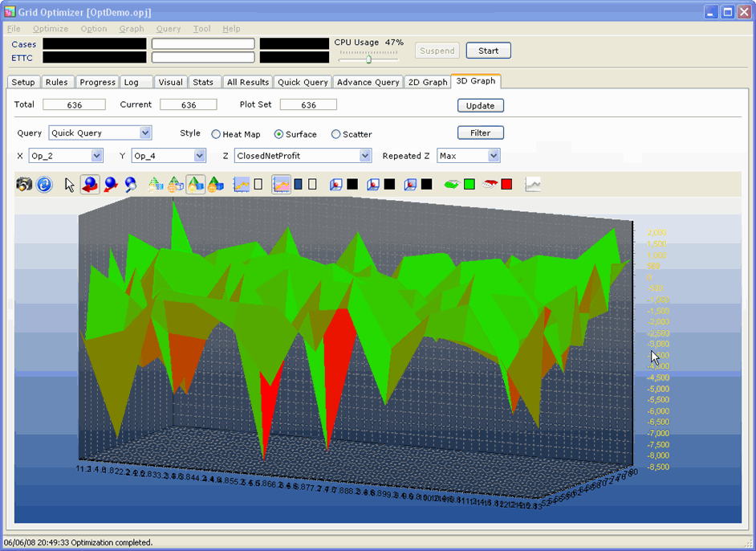The height and width of the screenshot is (551, 756).
Task: Choose the Scatter style radio button
Action: 336,135
